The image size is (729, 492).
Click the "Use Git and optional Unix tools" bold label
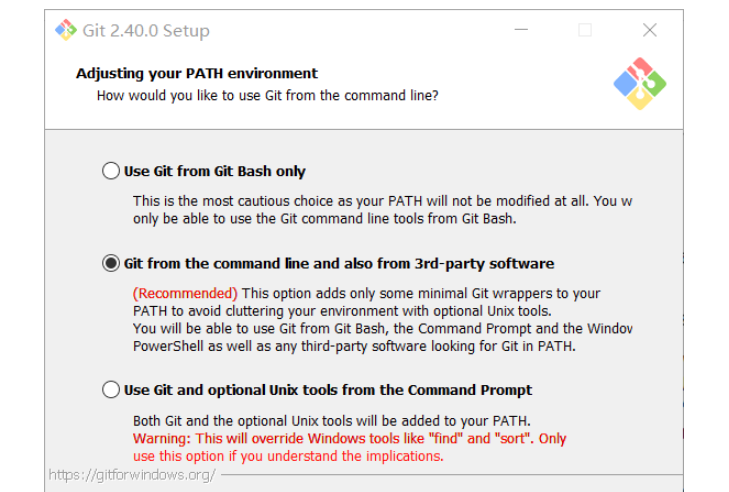(x=328, y=390)
